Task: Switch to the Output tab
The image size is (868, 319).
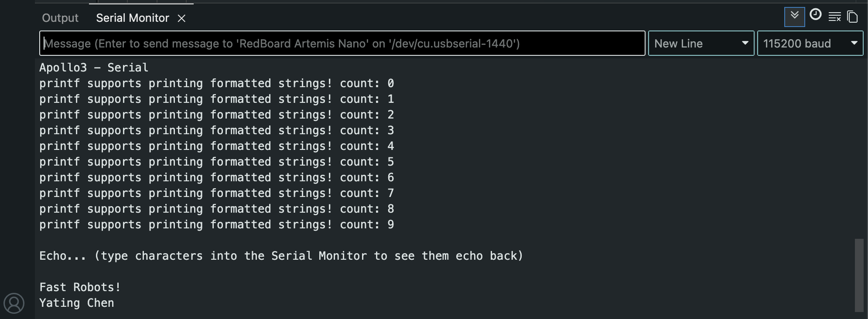Action: click(60, 18)
